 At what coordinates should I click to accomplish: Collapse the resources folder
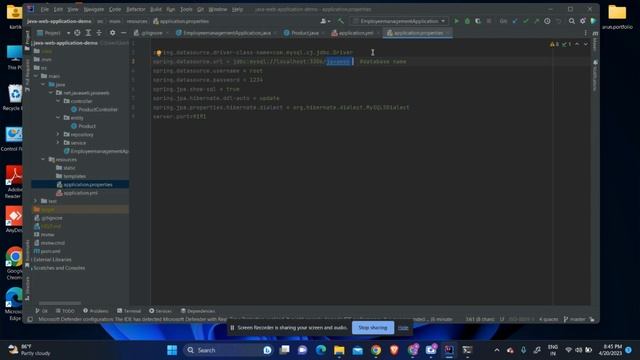pyautogui.click(x=43, y=160)
